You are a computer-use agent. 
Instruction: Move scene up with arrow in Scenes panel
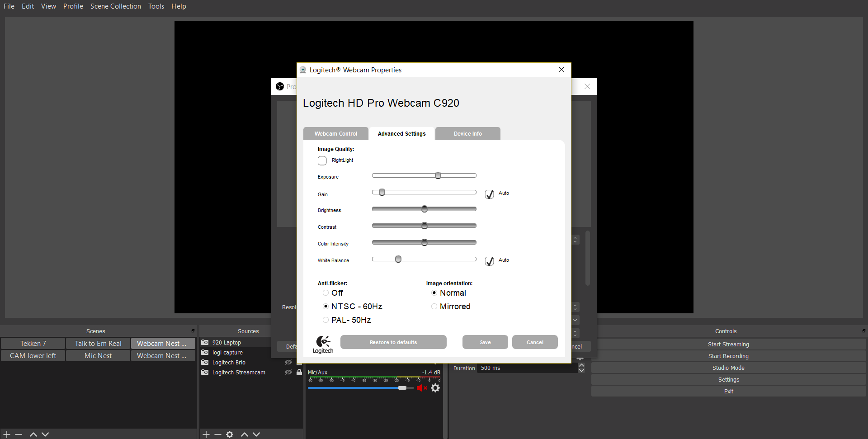[33, 434]
